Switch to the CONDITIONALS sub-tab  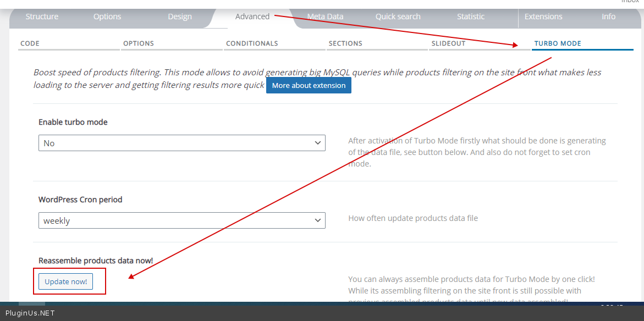click(x=252, y=43)
